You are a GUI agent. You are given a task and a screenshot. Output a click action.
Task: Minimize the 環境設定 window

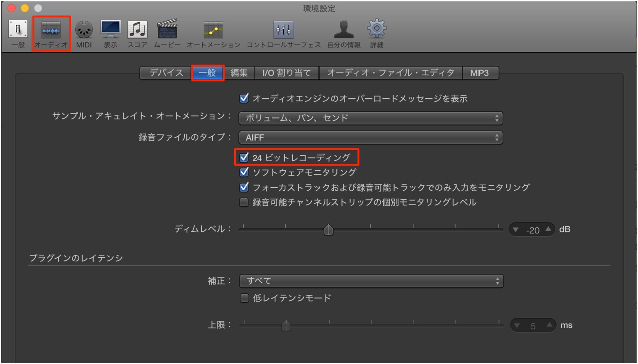click(24, 8)
